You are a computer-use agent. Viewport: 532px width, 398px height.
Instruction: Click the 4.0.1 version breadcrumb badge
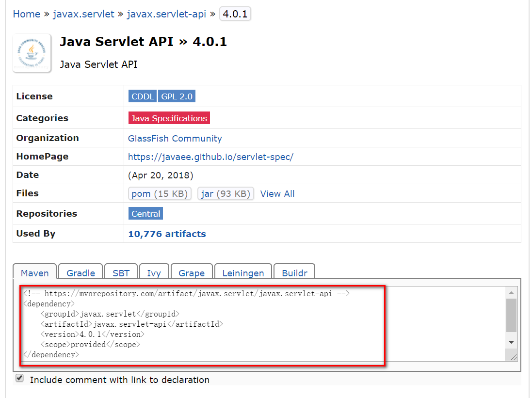point(235,14)
